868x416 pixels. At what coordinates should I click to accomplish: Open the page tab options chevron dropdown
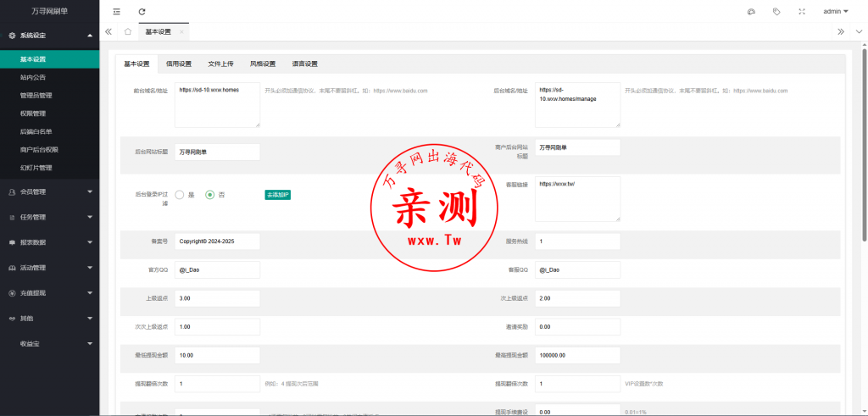(x=860, y=31)
